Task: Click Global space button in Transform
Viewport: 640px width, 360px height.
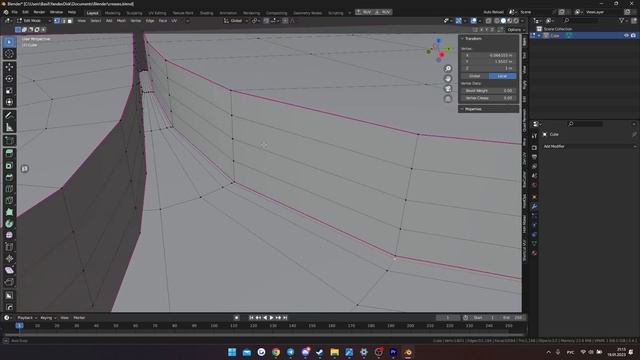Action: [474, 76]
